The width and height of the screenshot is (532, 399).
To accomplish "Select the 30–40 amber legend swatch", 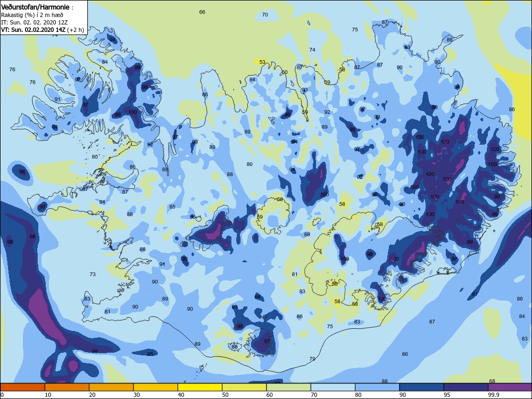I will point(156,387).
